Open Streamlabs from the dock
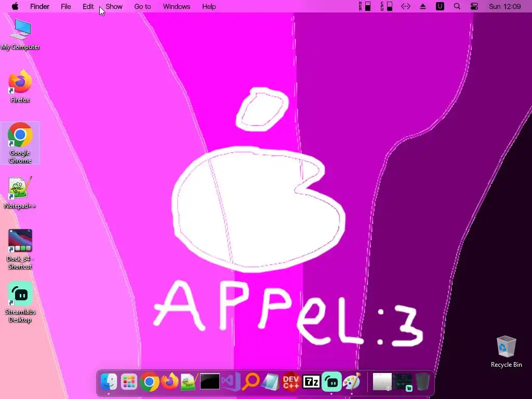Screen dimensions: 532x399 (x=331, y=382)
